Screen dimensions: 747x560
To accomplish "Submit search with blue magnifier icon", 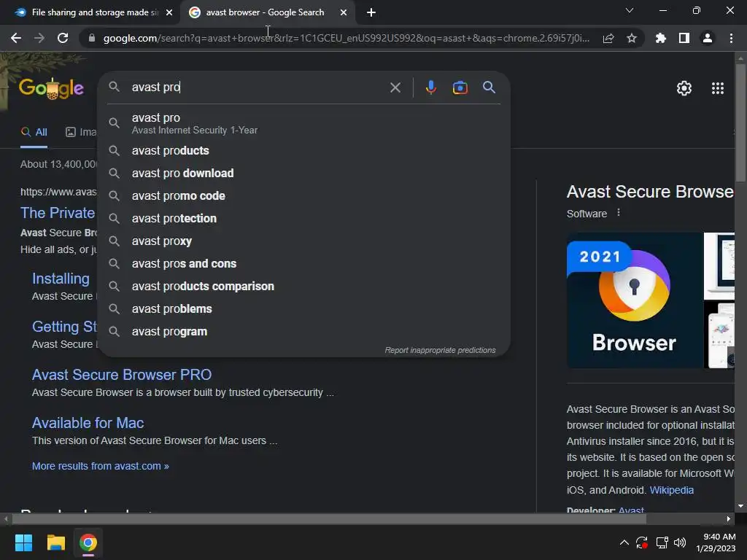I will (489, 87).
